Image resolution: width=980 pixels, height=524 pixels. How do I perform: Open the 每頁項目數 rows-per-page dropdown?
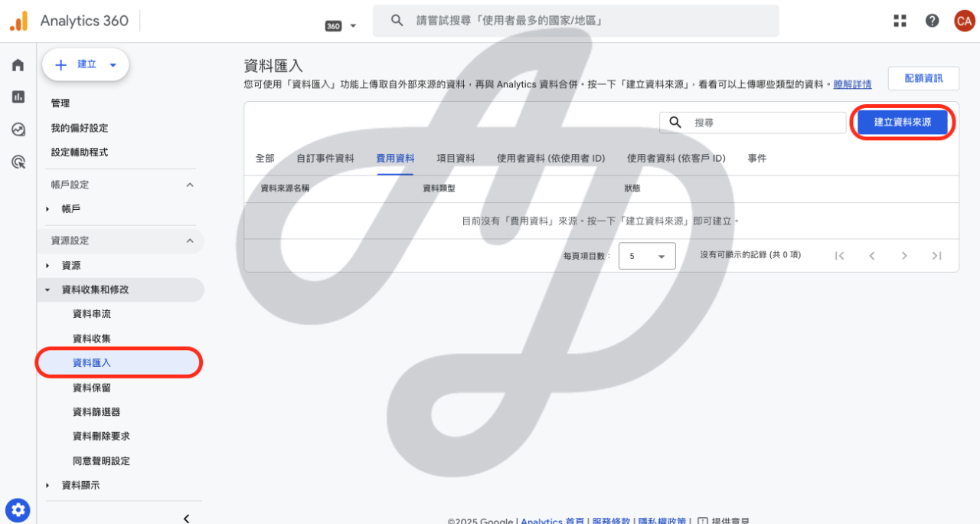tap(647, 256)
